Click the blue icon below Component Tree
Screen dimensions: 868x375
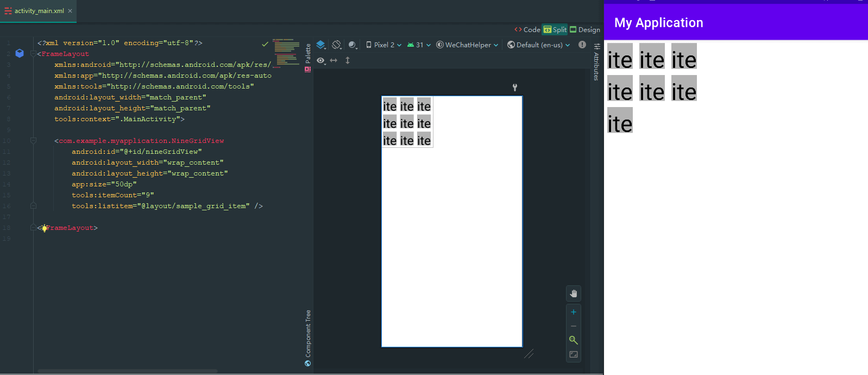308,364
